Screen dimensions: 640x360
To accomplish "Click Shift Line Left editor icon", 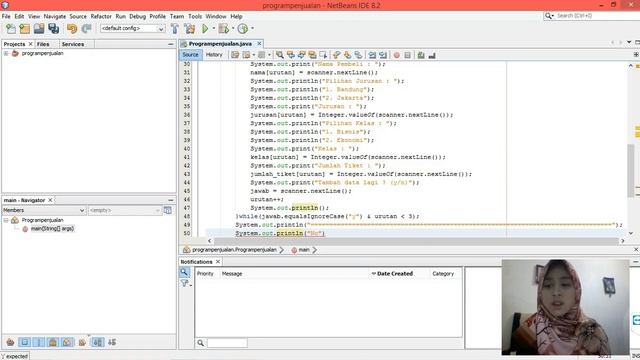I will (x=372, y=55).
